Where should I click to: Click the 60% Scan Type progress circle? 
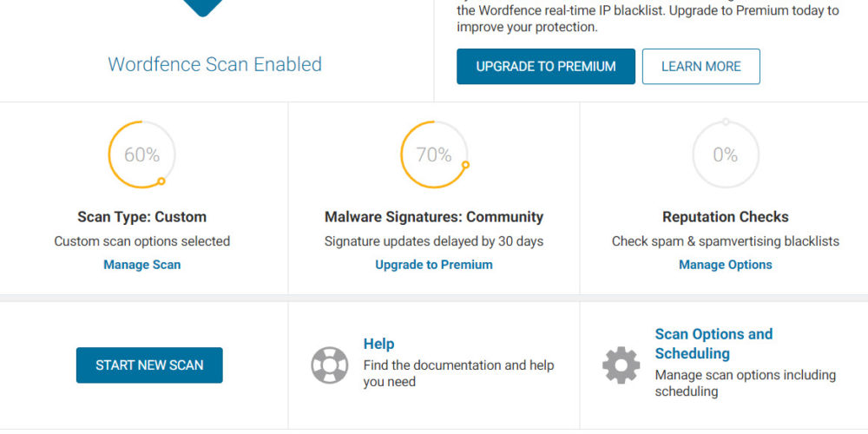coord(141,155)
